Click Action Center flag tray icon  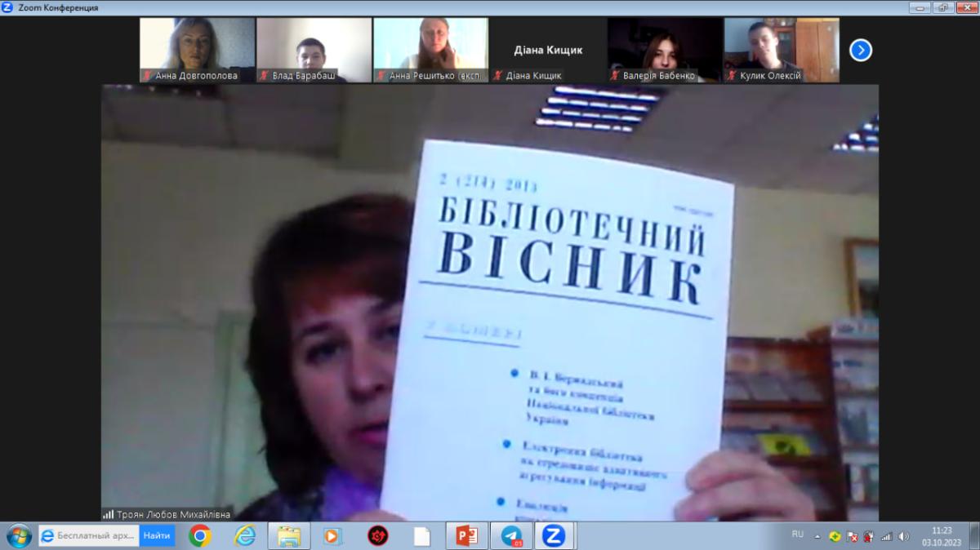853,536
